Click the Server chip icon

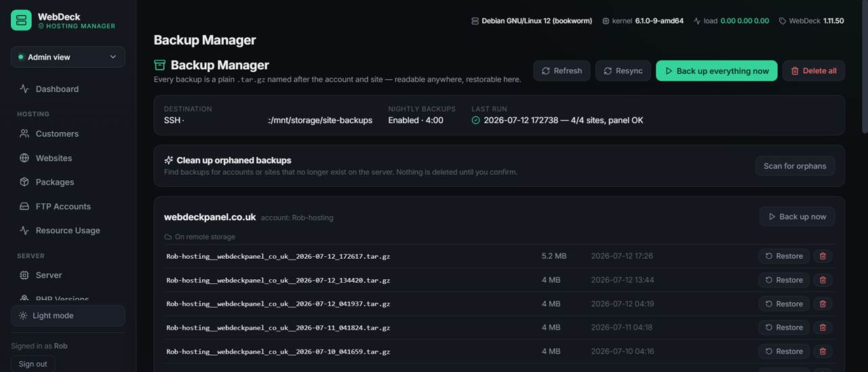coord(24,275)
